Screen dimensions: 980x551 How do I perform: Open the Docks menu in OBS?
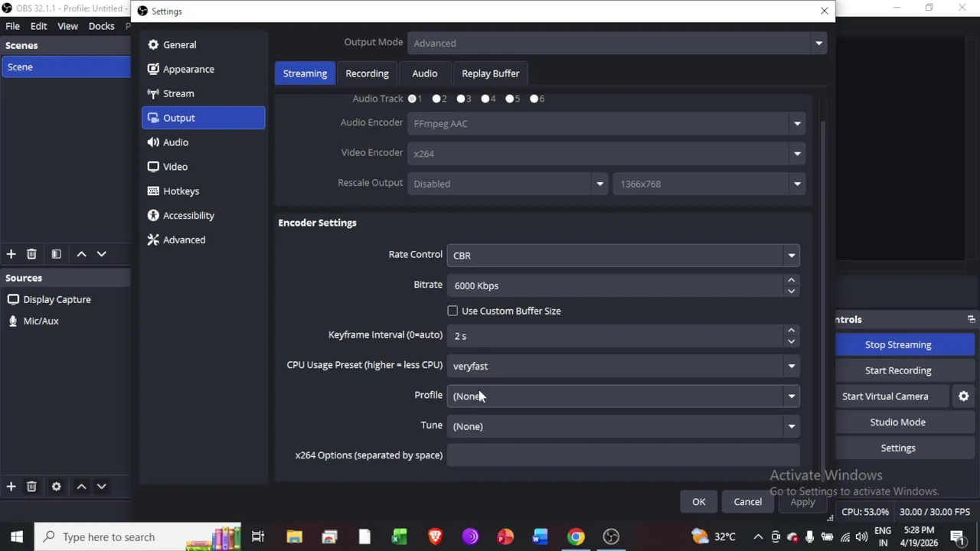coord(101,26)
